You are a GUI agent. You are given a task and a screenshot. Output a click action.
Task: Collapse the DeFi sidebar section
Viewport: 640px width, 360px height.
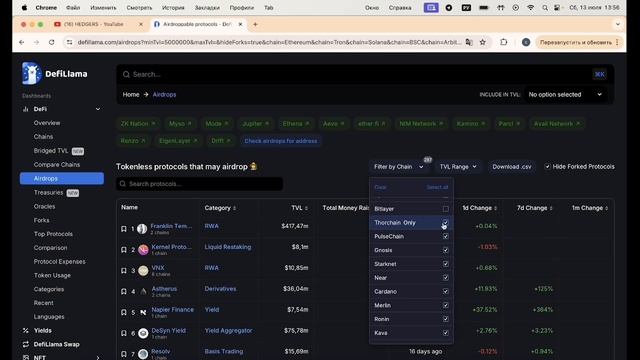[98, 109]
